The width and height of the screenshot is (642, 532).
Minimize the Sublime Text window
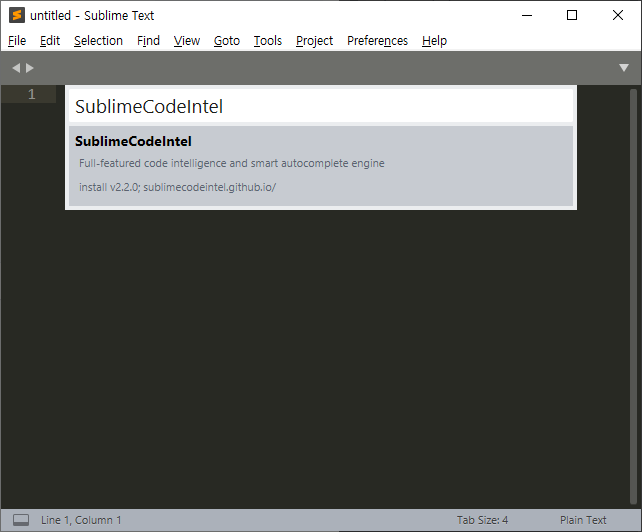pos(527,16)
